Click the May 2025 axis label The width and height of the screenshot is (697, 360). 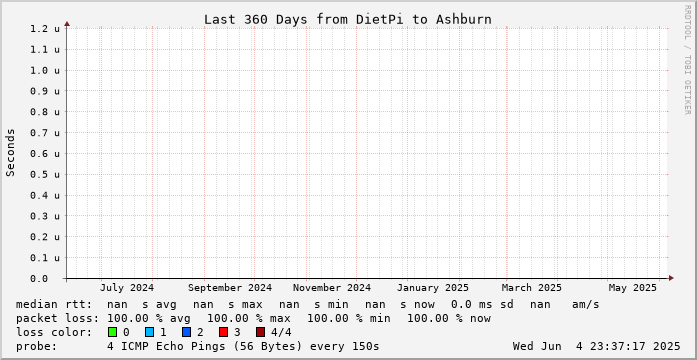pyautogui.click(x=633, y=288)
